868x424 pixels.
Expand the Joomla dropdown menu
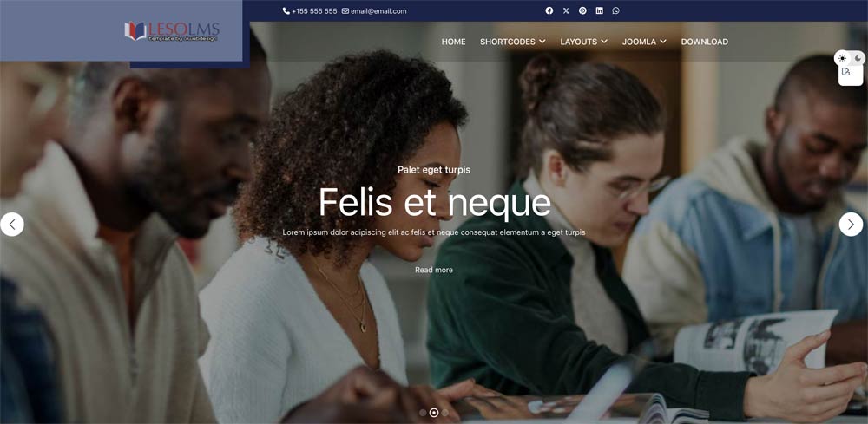tap(644, 42)
